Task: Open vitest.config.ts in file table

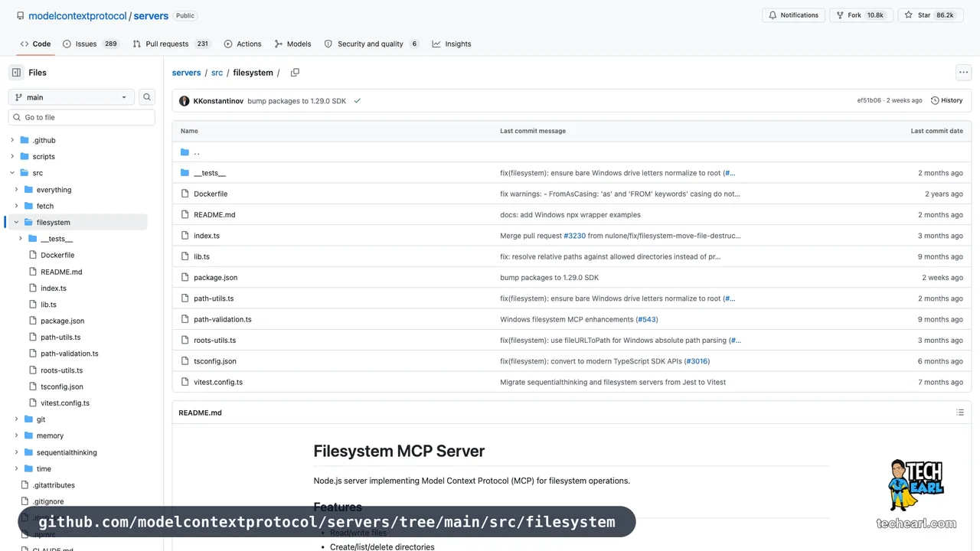Action: (x=218, y=382)
